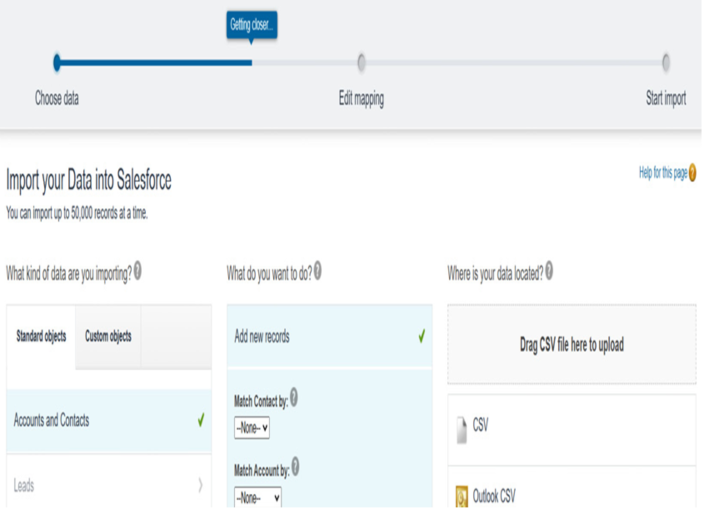Click the green checkmark on Add new records
Image resolution: width=702 pixels, height=510 pixels.
click(422, 336)
